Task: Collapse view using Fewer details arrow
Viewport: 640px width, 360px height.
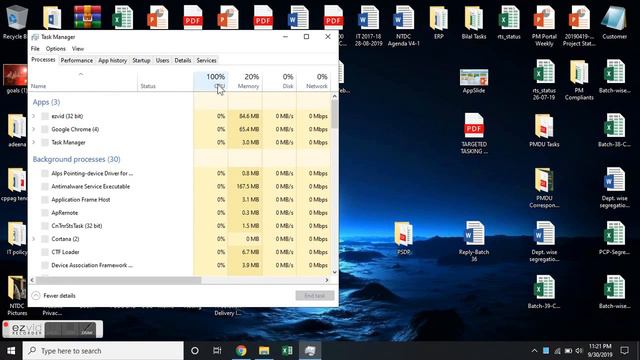Action: (36, 296)
